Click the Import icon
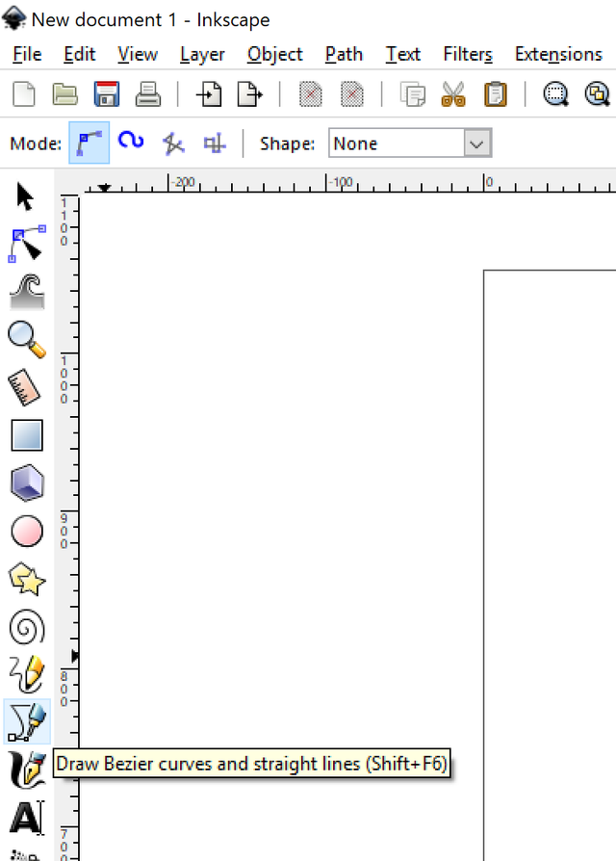616x861 pixels. pyautogui.click(x=209, y=93)
